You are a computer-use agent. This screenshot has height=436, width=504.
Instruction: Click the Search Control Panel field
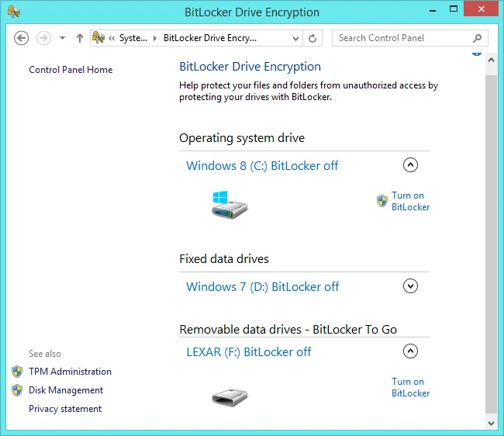click(410, 38)
